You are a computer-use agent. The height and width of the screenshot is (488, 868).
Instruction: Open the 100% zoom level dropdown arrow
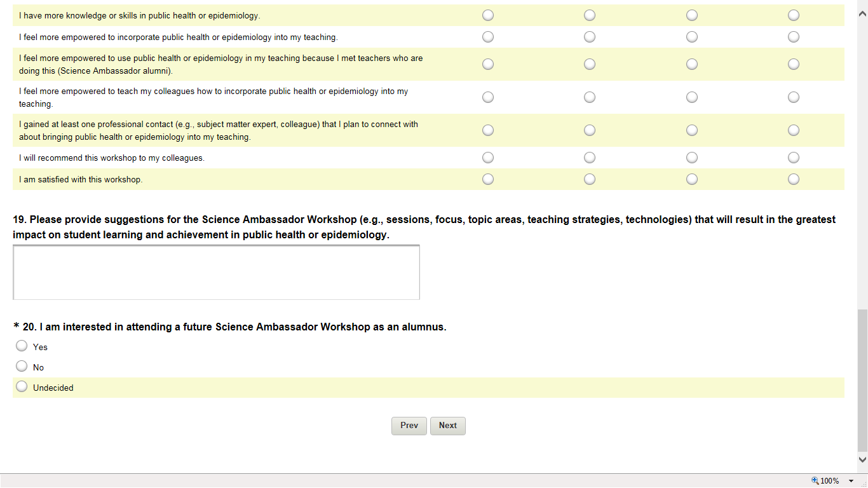(x=851, y=481)
